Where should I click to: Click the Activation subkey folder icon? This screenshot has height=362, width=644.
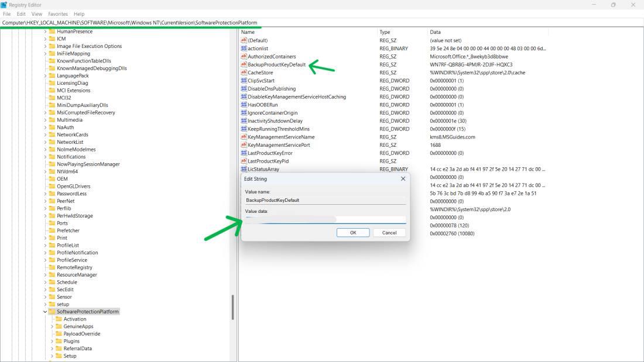[59, 319]
